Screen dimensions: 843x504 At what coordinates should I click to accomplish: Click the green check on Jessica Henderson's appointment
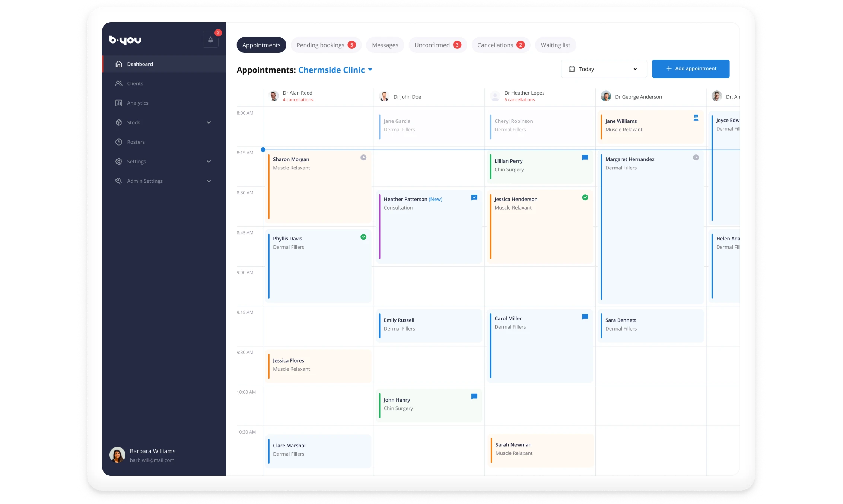[585, 197]
